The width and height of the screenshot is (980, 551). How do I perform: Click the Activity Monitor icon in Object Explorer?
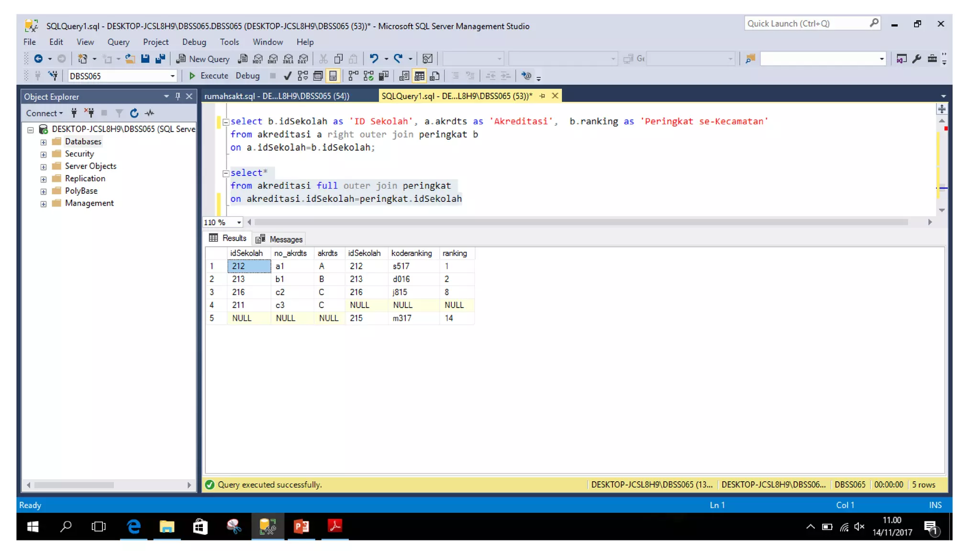click(150, 113)
